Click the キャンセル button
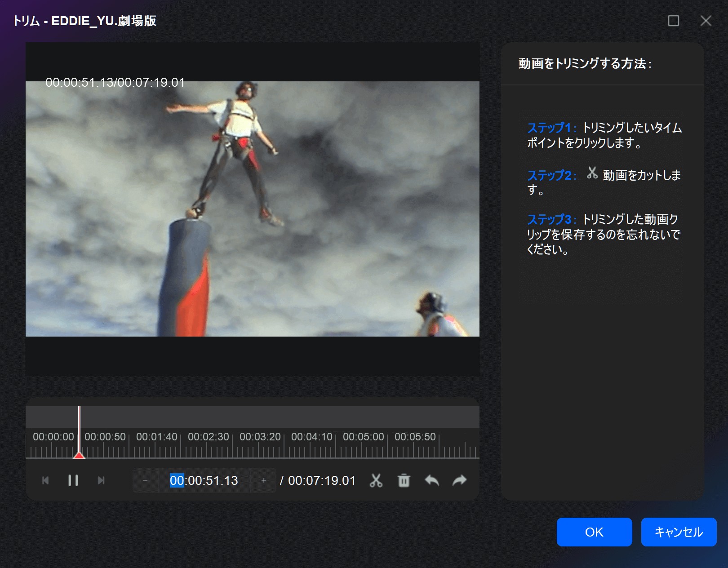 679,532
